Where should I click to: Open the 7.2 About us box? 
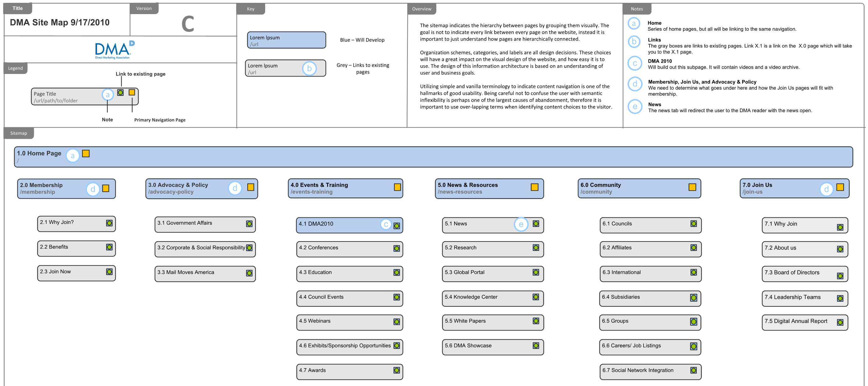[805, 249]
